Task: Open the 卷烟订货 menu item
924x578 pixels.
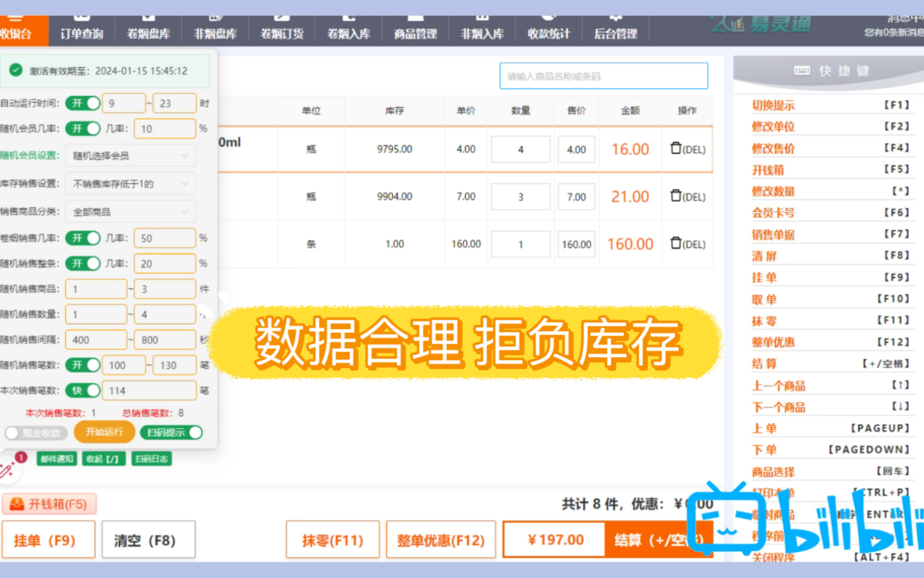Action: pos(282,30)
